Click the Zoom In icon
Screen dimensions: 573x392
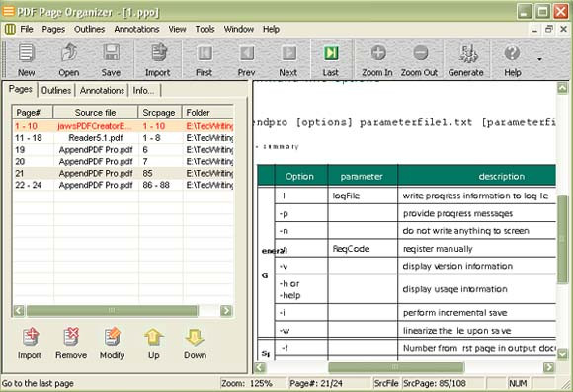[x=378, y=53]
